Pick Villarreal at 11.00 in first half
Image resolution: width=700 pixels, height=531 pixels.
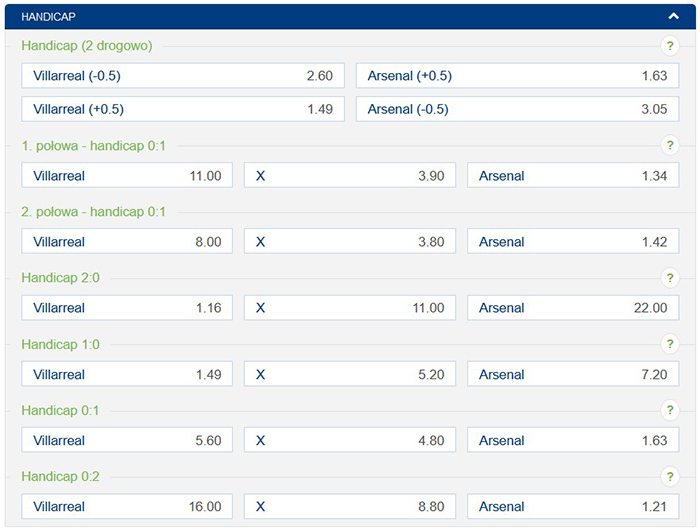[x=127, y=176]
